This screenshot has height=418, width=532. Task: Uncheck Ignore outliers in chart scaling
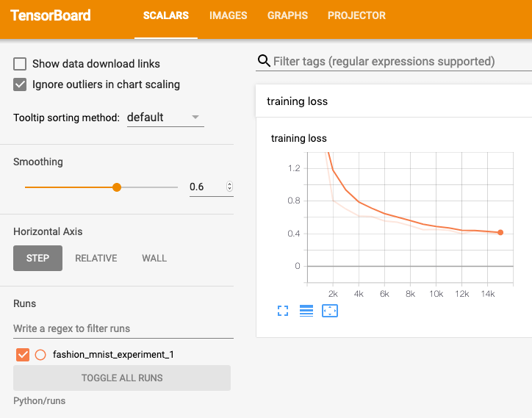point(20,84)
